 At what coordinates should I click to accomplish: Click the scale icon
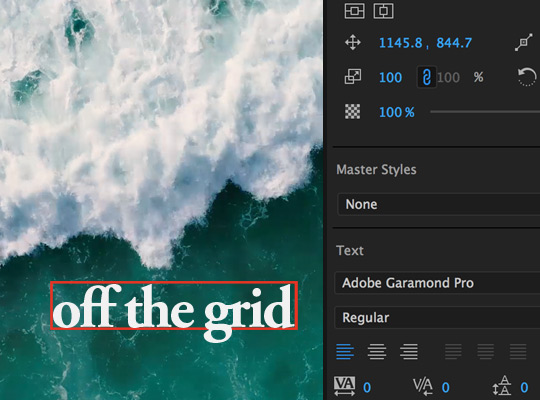[353, 76]
